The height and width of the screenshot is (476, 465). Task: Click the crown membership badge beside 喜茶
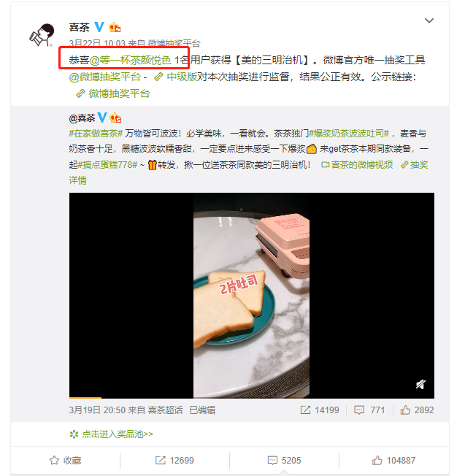tap(115, 28)
